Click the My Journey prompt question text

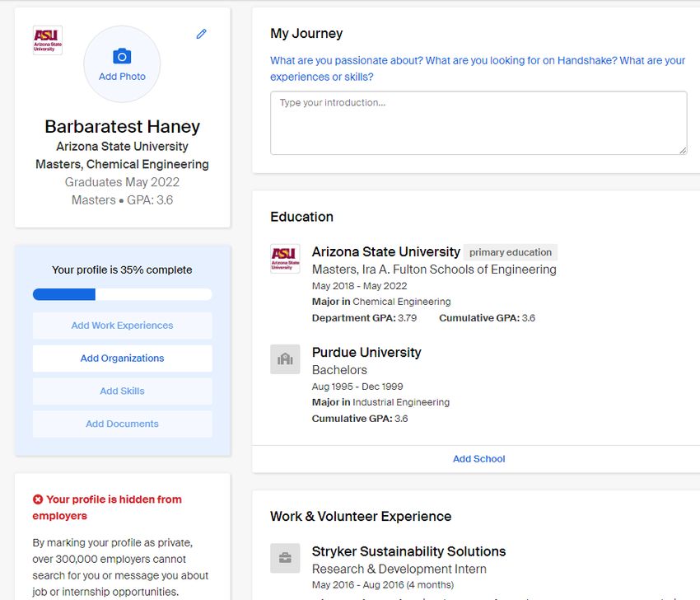pos(477,68)
